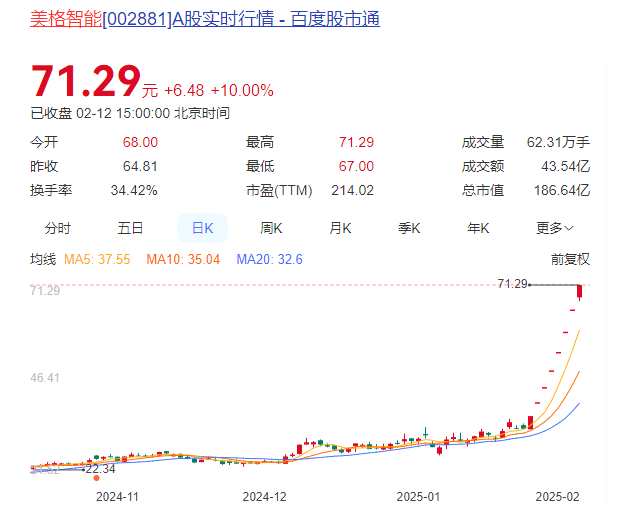Expand the 更多 dropdown menu
This screenshot has height=508, width=618.
click(x=554, y=228)
